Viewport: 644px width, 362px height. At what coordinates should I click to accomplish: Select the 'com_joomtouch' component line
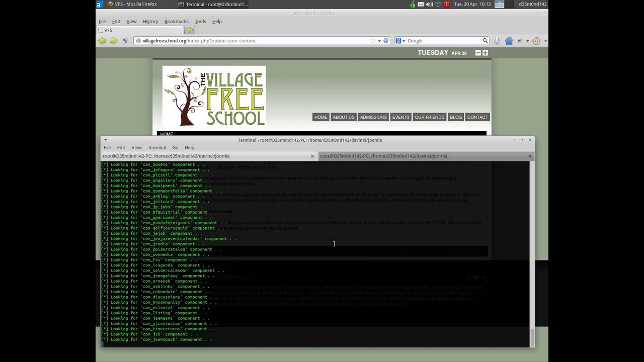[x=156, y=339]
